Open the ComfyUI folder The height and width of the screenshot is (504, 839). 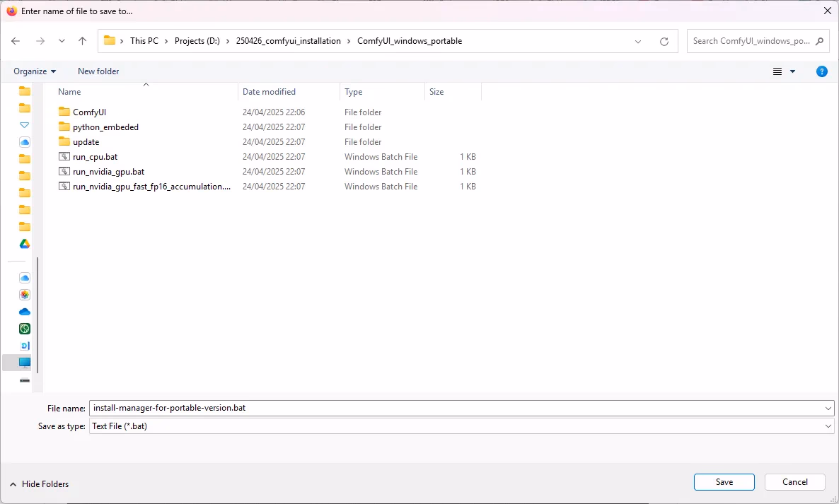tap(89, 112)
